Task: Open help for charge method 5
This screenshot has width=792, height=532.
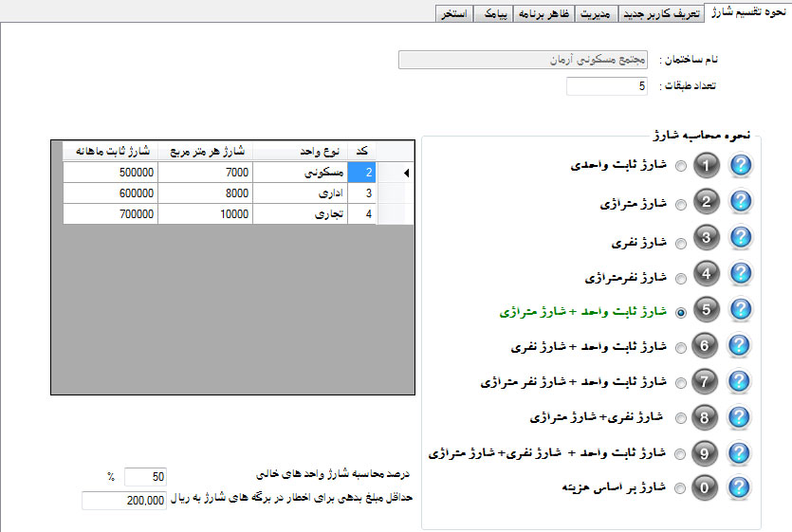Action: coord(741,309)
